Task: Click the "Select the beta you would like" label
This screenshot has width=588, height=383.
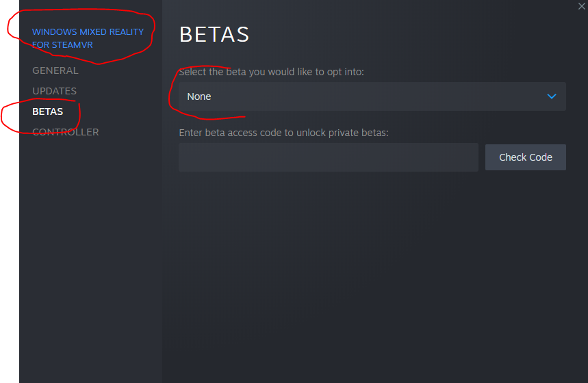Action: click(x=272, y=72)
